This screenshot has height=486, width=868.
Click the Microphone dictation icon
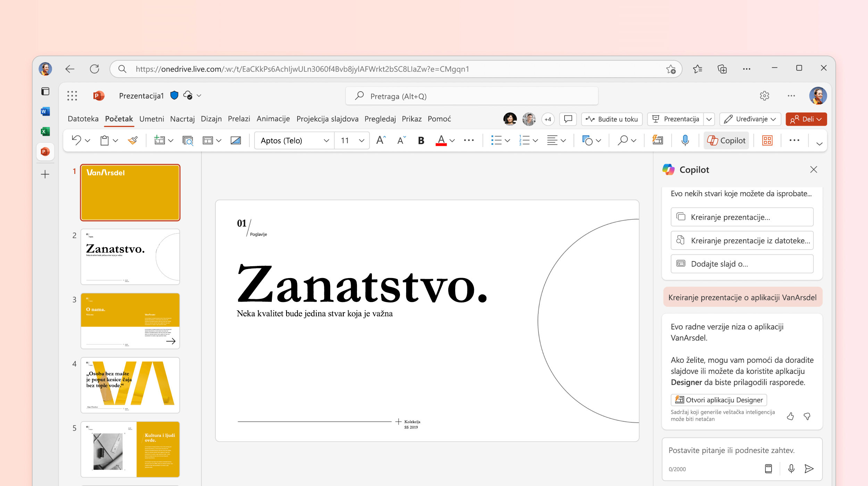click(686, 140)
